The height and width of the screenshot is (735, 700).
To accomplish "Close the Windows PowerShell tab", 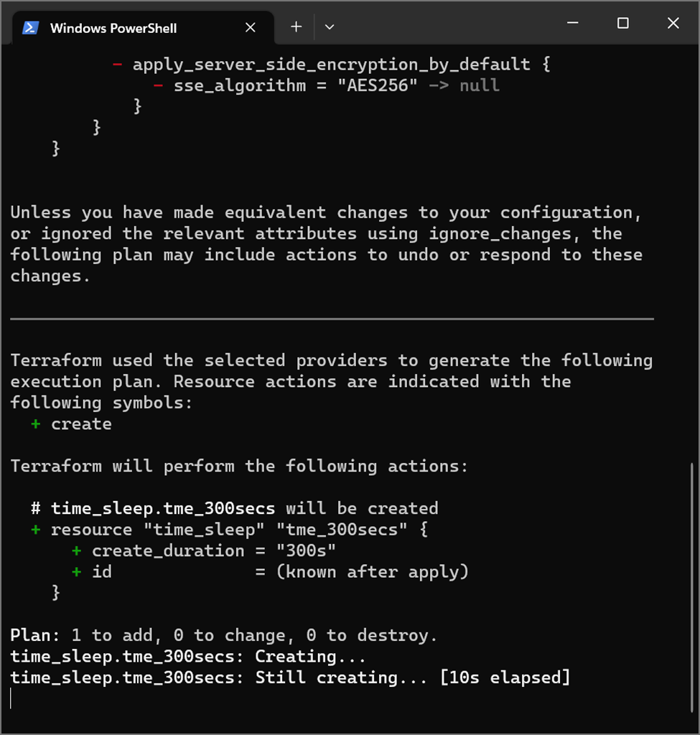I will click(x=251, y=28).
